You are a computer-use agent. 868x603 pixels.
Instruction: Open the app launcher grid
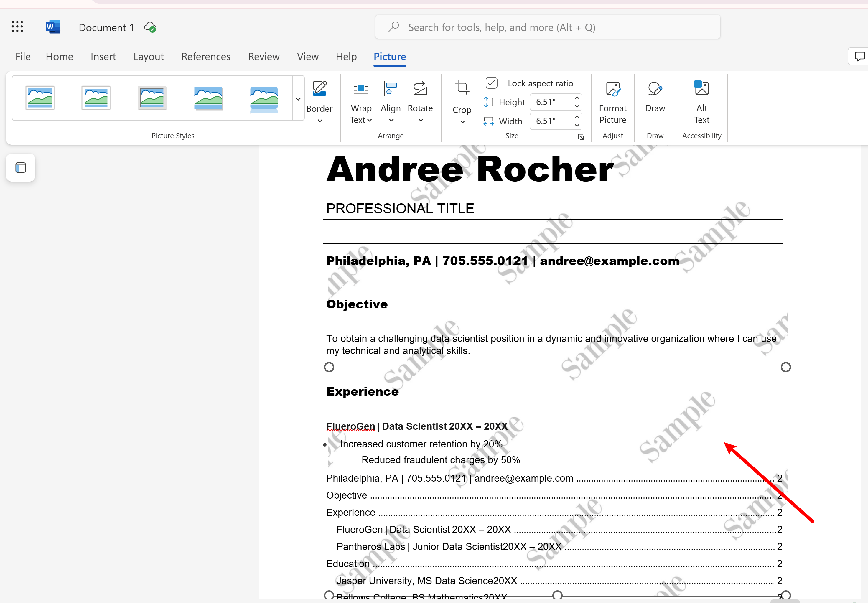click(x=17, y=27)
